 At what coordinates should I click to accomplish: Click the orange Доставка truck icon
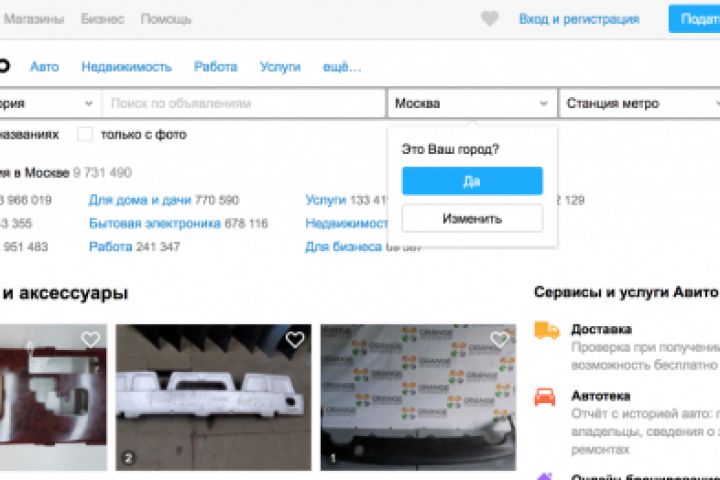coord(546,330)
